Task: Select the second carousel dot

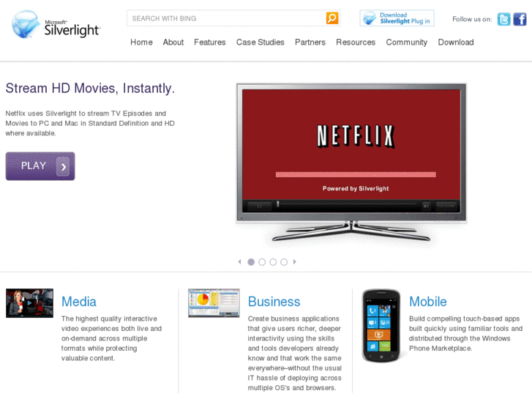Action: tap(262, 262)
